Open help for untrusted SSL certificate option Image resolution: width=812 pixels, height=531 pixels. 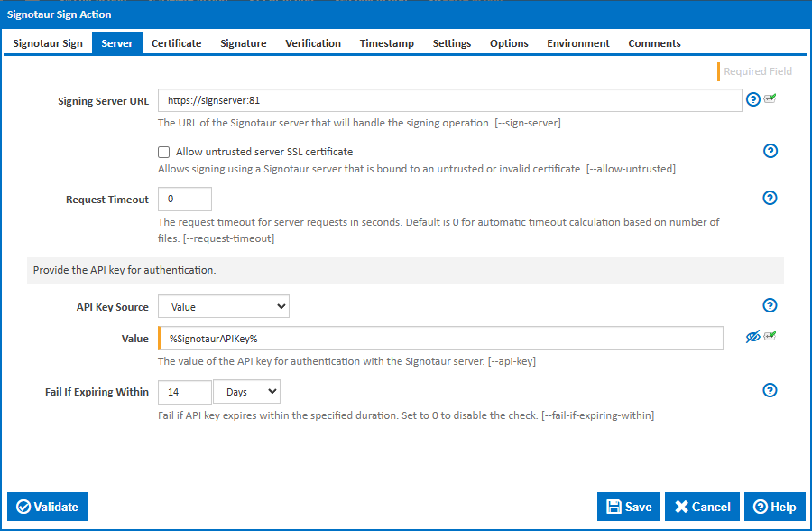(770, 151)
